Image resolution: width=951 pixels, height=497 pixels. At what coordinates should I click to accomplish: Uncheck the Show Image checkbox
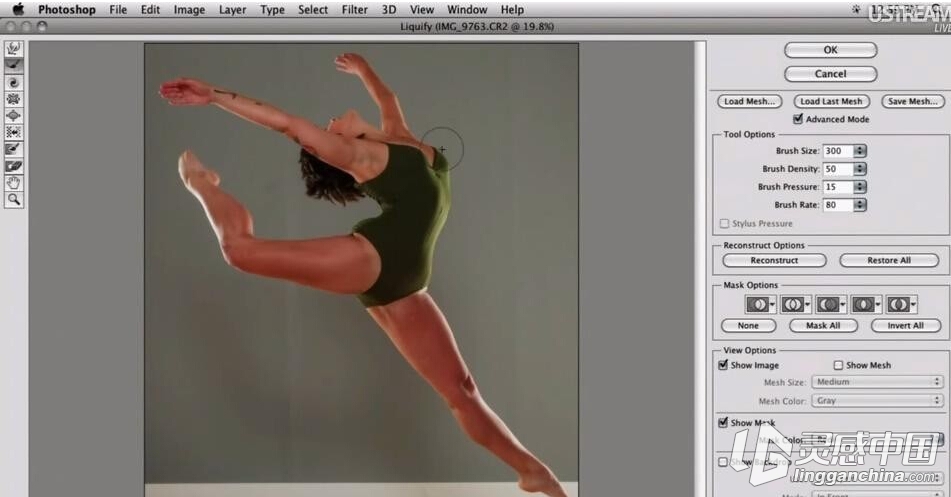[723, 365]
